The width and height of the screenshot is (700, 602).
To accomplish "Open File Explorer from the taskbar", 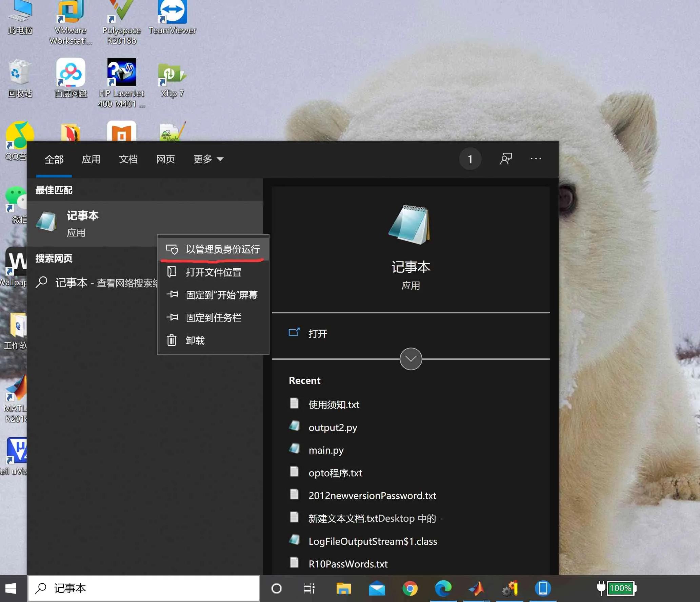I will (343, 588).
